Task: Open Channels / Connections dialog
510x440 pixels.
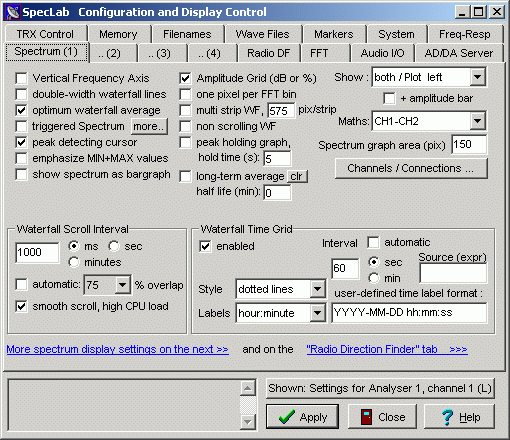Action: click(x=411, y=168)
